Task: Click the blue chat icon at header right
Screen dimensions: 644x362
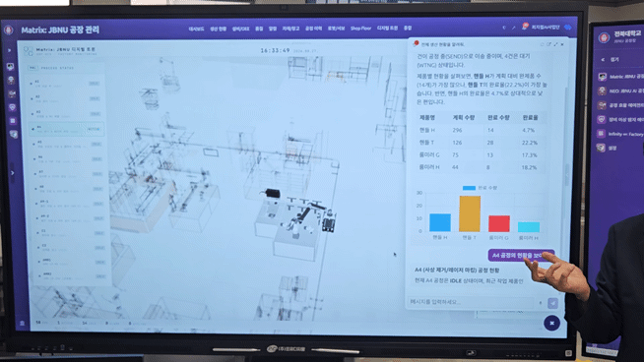Action: pos(568,28)
